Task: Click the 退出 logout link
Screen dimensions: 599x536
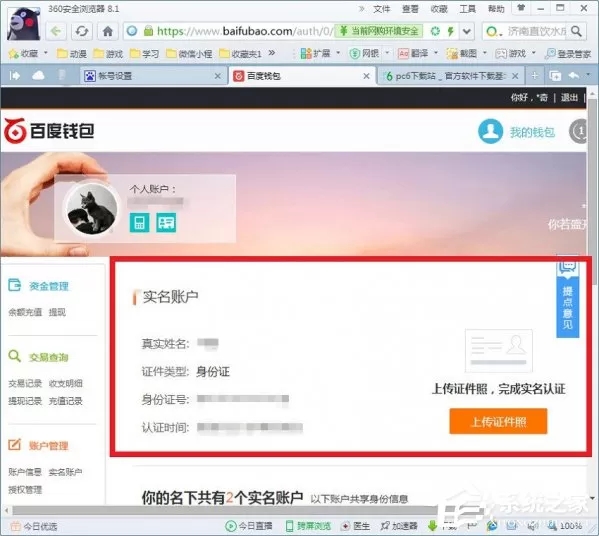Action: pyautogui.click(x=569, y=97)
